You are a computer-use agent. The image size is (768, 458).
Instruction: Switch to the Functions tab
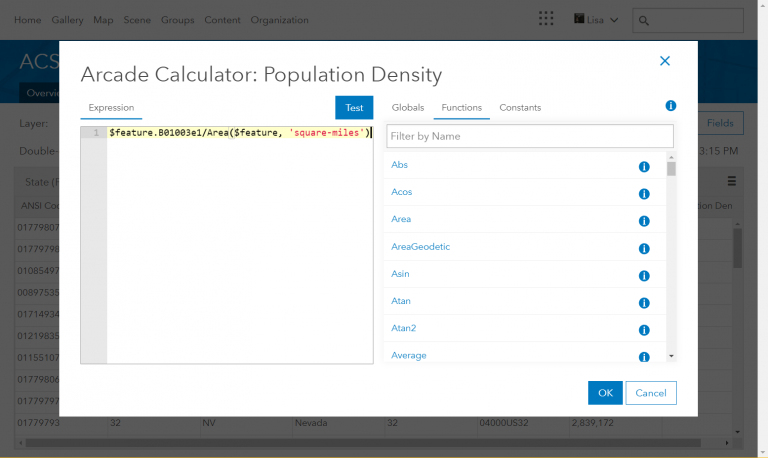tap(461, 108)
